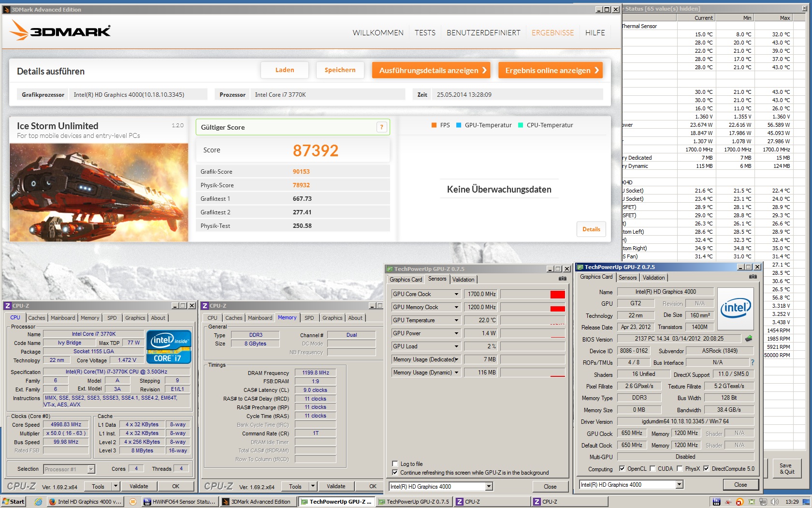Click the BIOS save chip icon in GPU-Z

(x=749, y=339)
